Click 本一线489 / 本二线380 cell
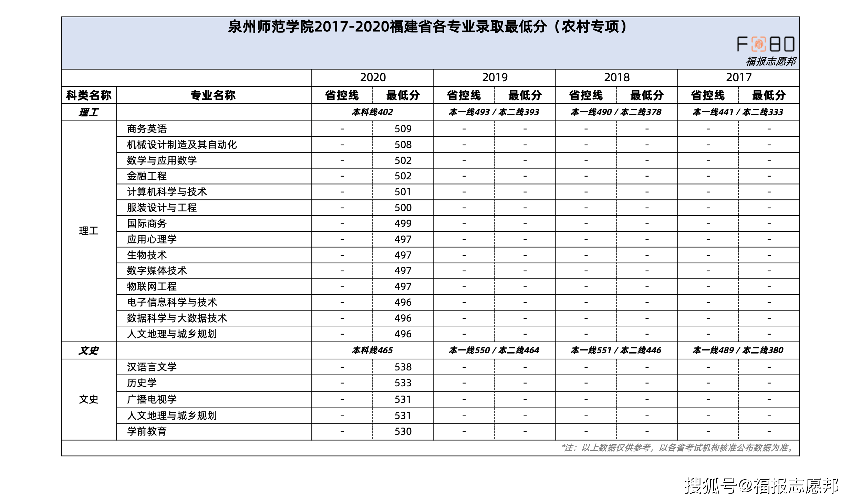This screenshot has height=504, width=861. tap(738, 350)
